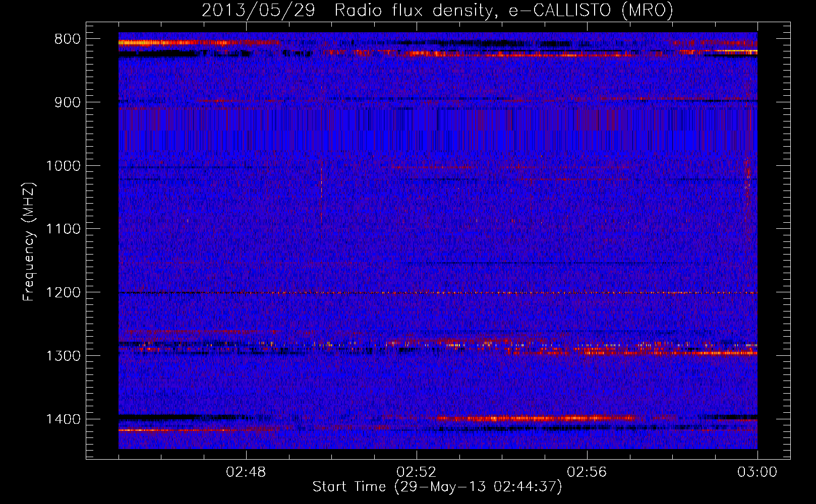Click the 1300 frequency tick label
This screenshot has height=504, width=816.
click(64, 356)
